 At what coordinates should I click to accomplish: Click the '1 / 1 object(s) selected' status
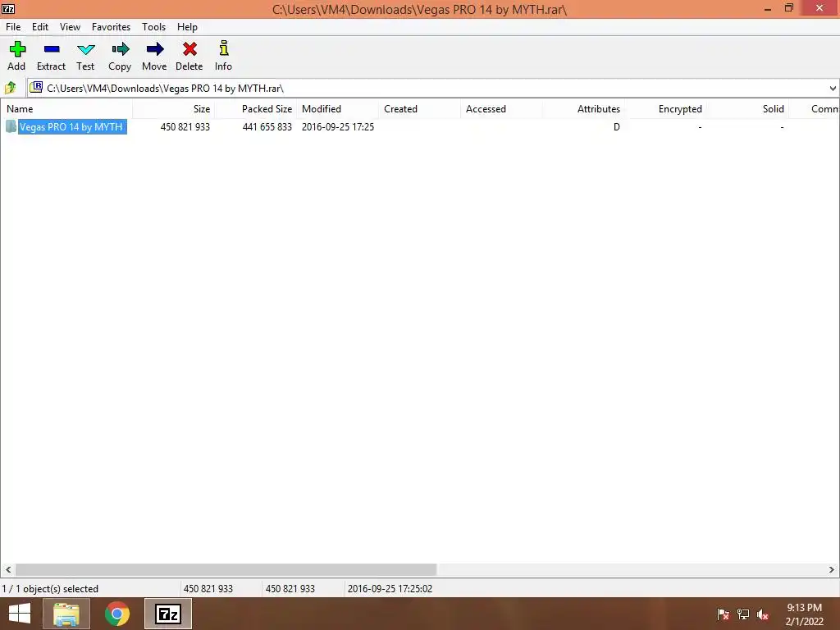(50, 589)
